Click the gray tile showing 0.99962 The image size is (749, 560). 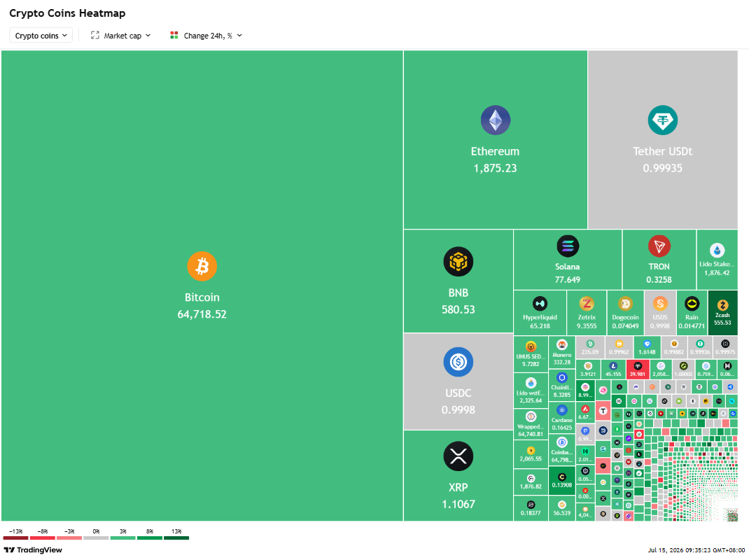click(x=619, y=347)
